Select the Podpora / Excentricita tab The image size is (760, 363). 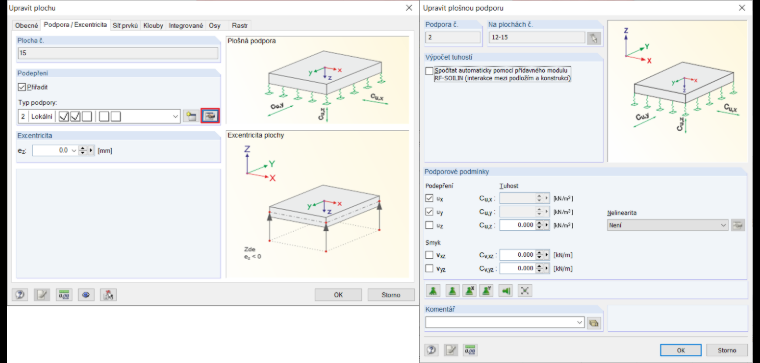(x=75, y=25)
